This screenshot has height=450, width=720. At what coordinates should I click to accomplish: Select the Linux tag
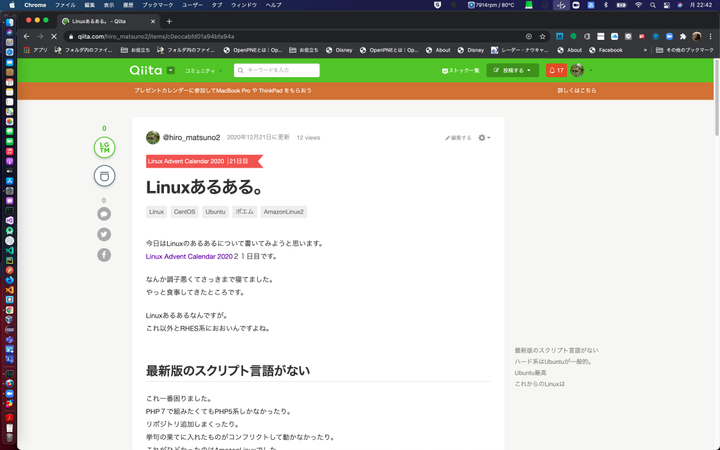pos(157,212)
